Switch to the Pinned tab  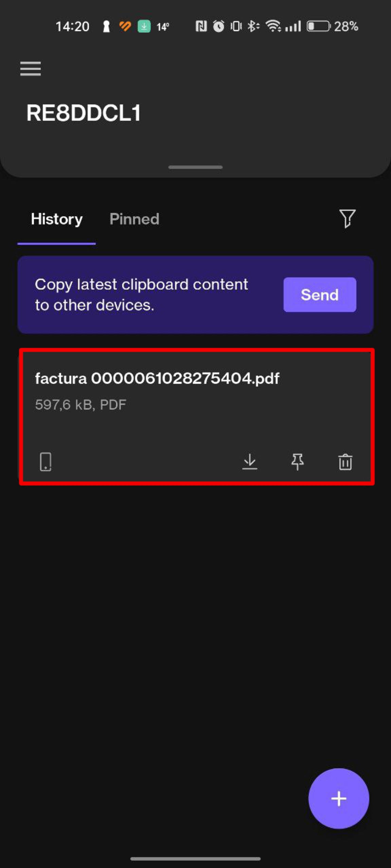point(134,219)
